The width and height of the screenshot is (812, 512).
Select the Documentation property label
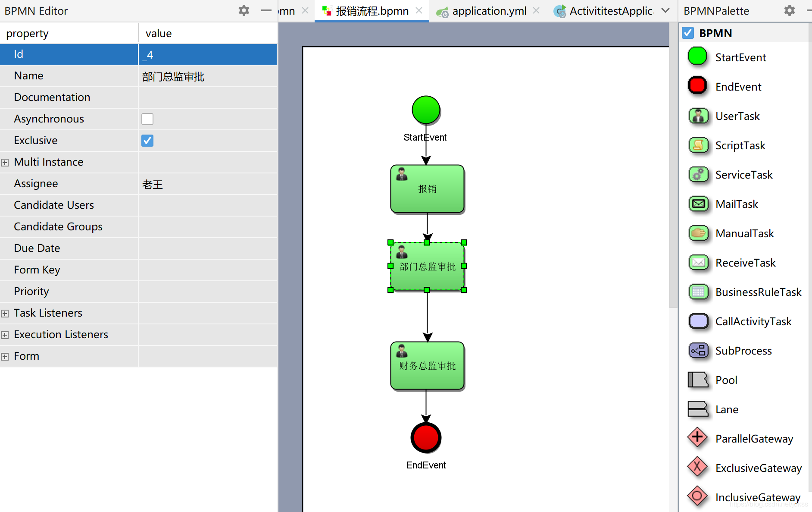(x=52, y=97)
